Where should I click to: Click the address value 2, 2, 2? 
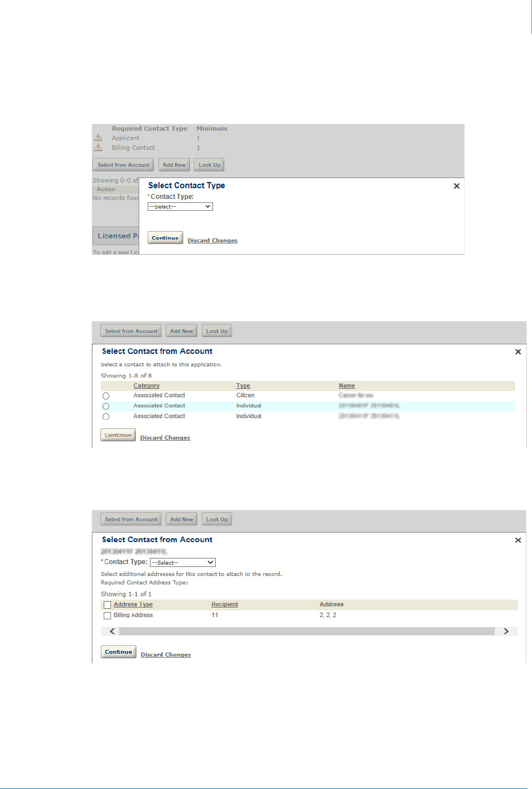tap(328, 615)
